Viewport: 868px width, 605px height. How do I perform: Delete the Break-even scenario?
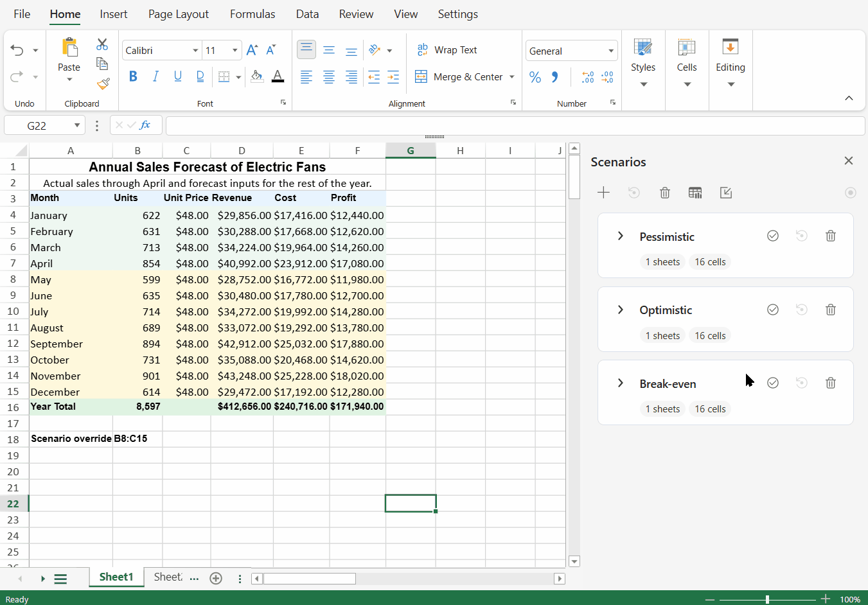click(x=831, y=383)
